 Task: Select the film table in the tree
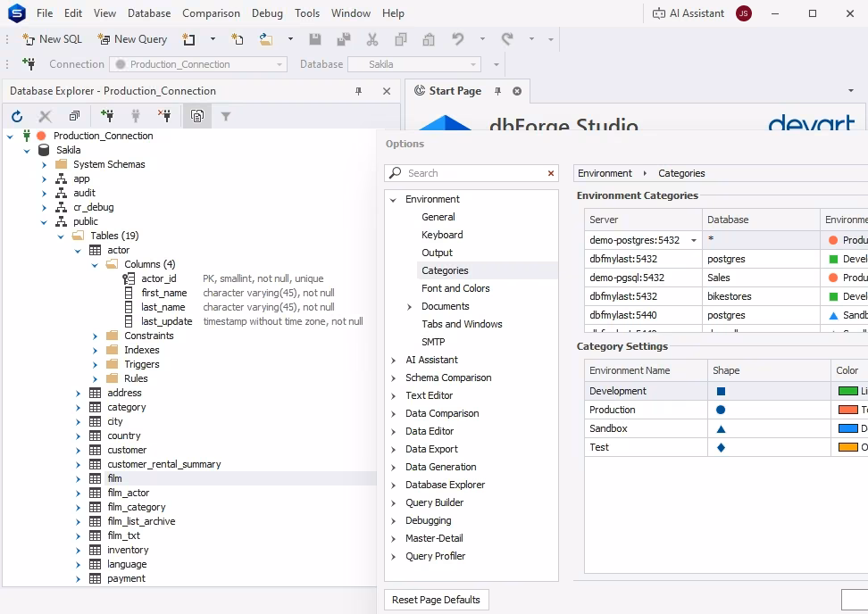[114, 478]
